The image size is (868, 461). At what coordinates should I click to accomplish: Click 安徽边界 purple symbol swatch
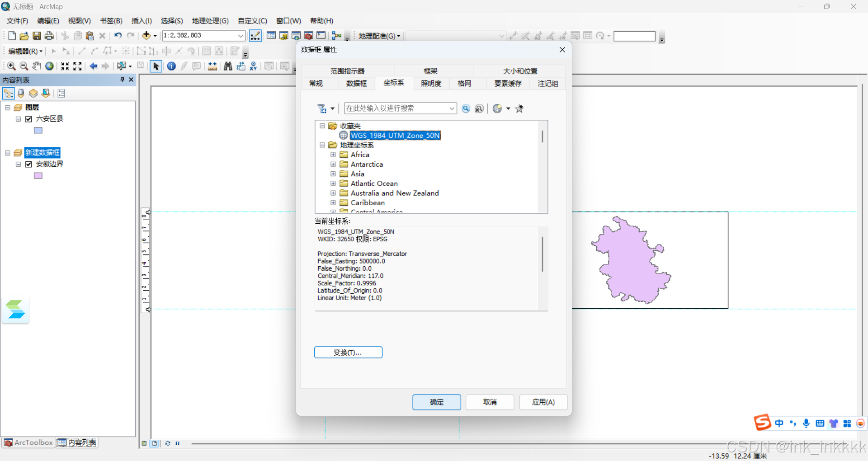38,176
